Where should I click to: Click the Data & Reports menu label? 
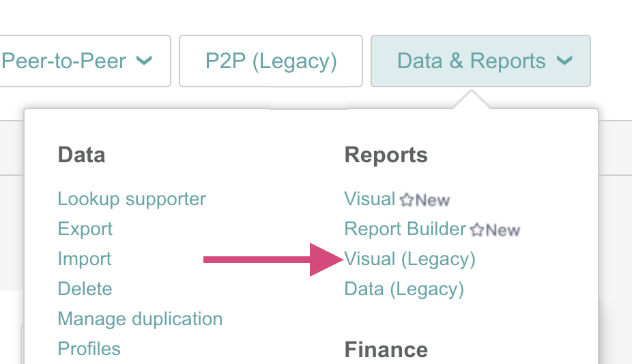[x=471, y=61]
